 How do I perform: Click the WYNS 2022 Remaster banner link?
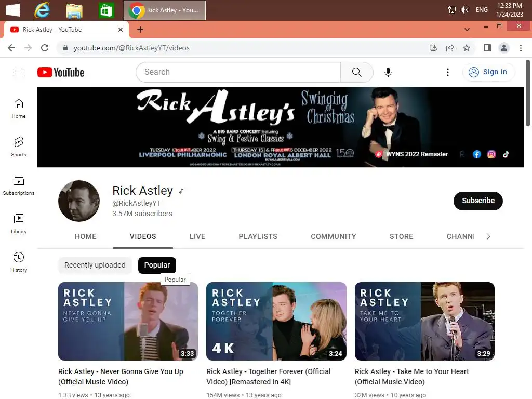[411, 154]
